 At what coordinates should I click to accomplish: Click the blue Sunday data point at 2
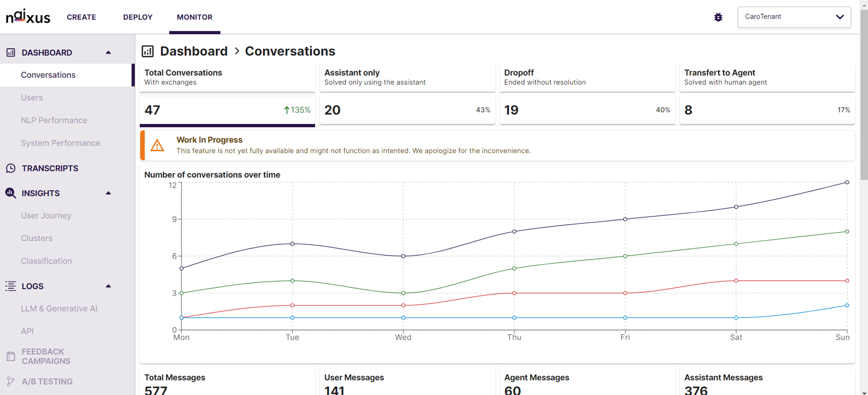pyautogui.click(x=847, y=305)
